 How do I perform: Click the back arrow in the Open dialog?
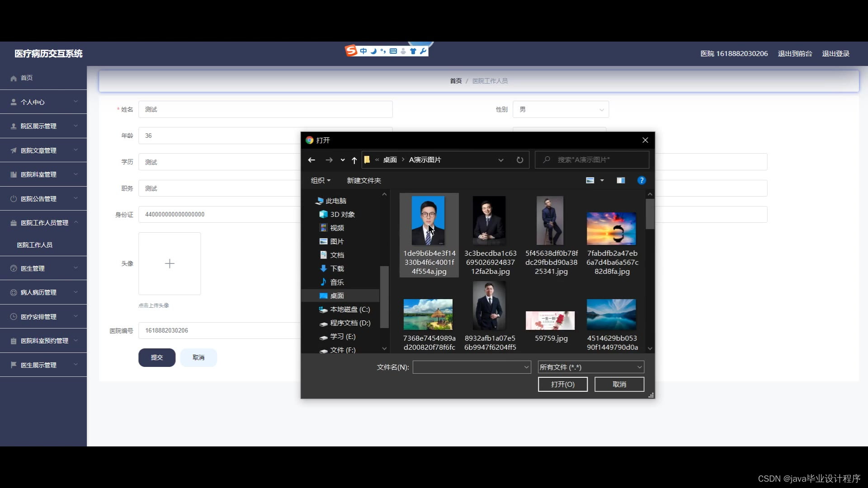(x=311, y=160)
